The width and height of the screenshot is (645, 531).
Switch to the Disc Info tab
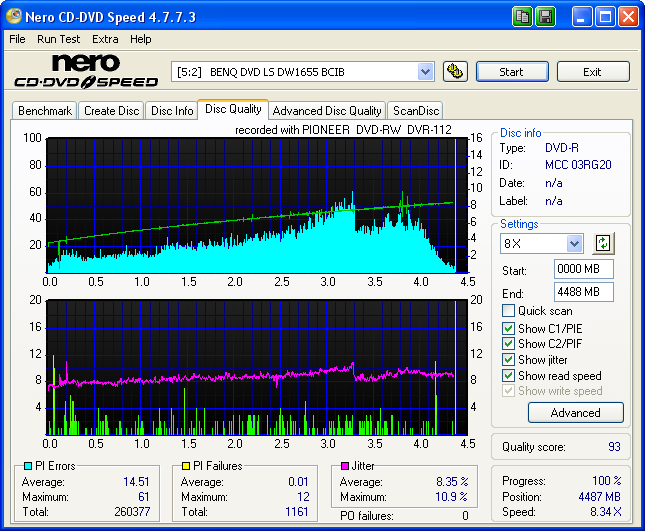tap(172, 111)
